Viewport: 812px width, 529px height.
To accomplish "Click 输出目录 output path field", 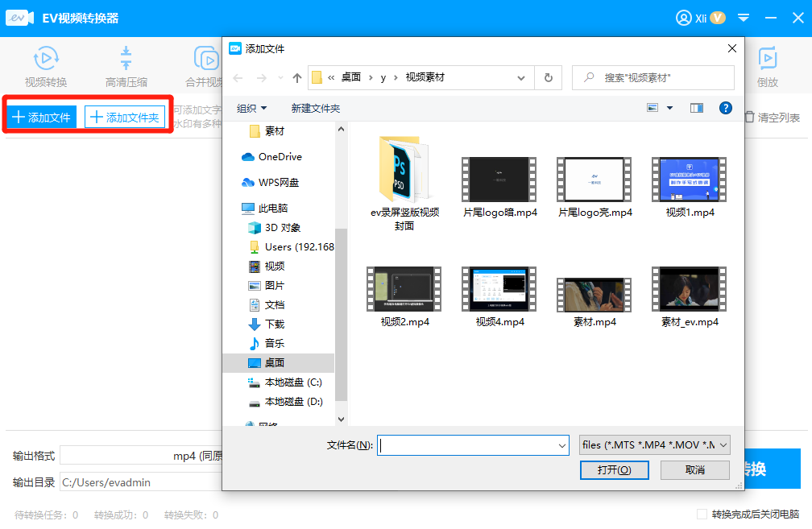I will pos(141,482).
